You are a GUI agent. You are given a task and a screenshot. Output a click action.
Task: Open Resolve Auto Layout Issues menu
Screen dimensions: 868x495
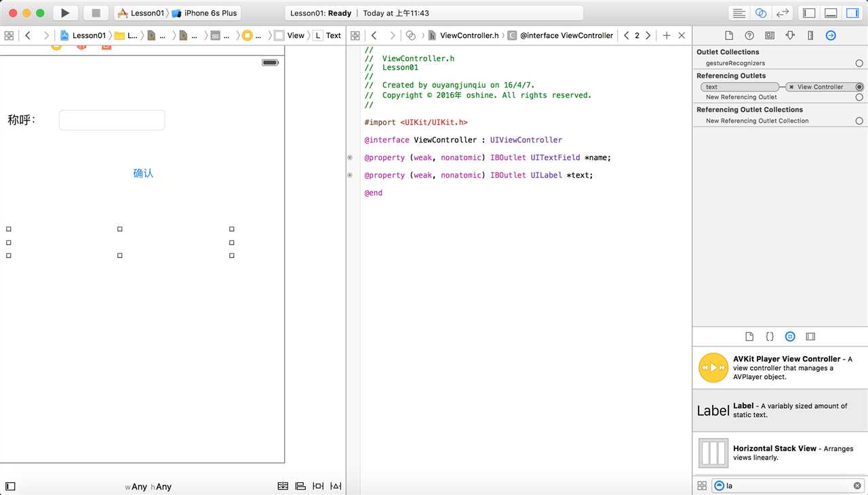pyautogui.click(x=336, y=486)
